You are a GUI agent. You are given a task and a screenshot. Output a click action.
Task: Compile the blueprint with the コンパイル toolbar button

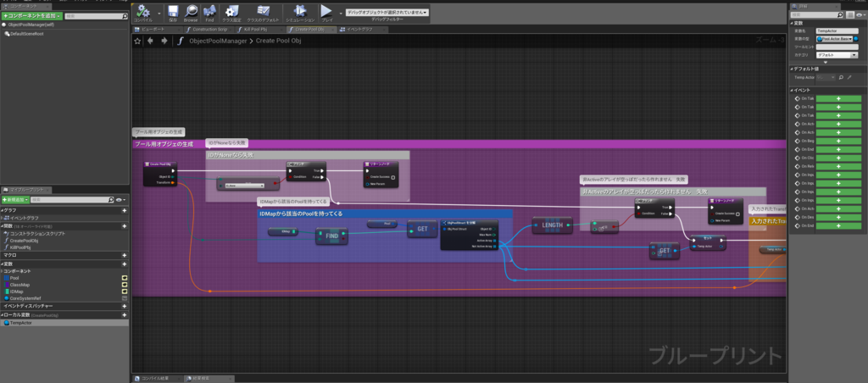(x=142, y=13)
